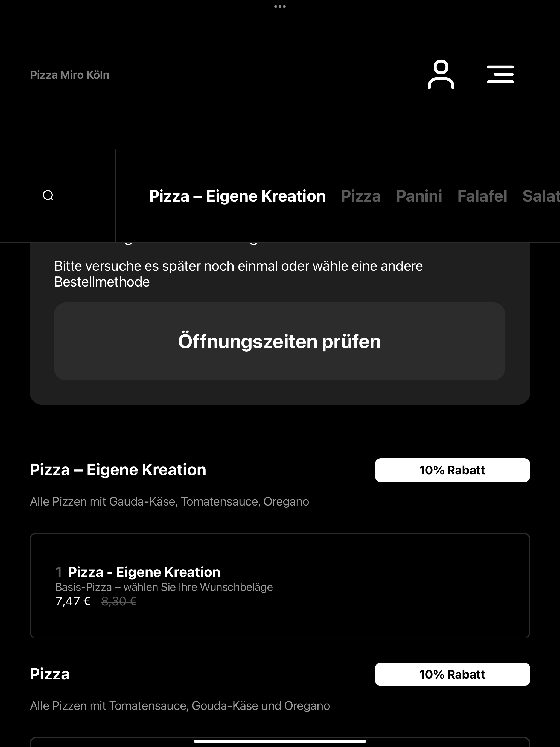Open the hamburger menu icon
Image resolution: width=560 pixels, height=747 pixels.
[500, 74]
